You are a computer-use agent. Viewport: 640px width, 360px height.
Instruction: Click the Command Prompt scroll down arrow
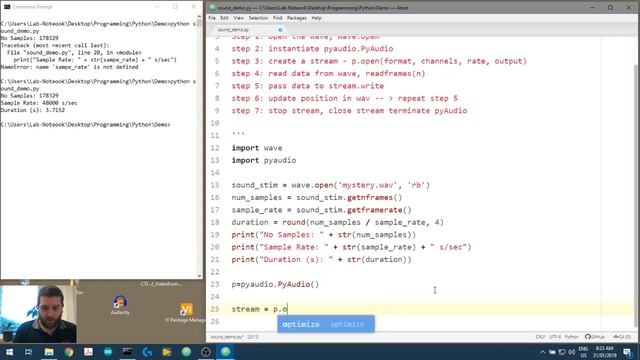pyautogui.click(x=199, y=276)
